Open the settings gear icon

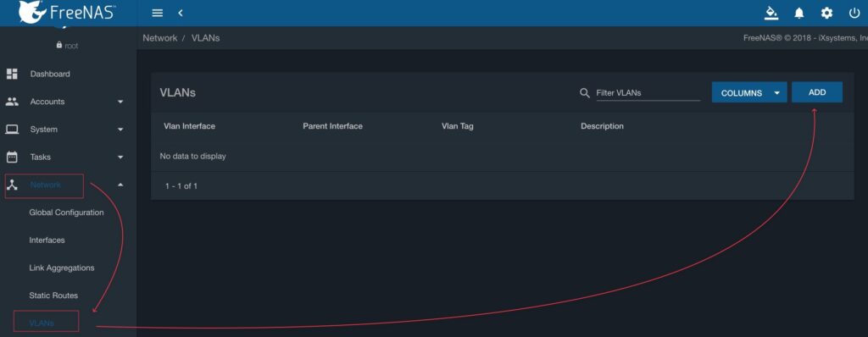point(826,13)
